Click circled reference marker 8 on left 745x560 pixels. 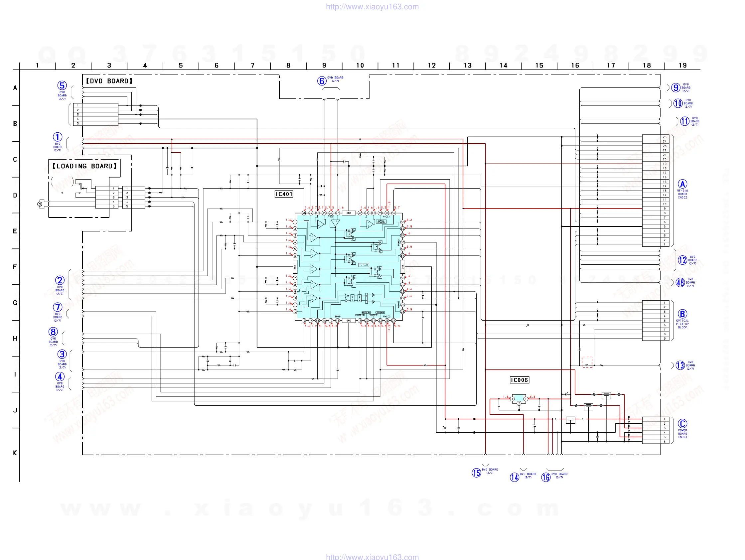pos(53,332)
